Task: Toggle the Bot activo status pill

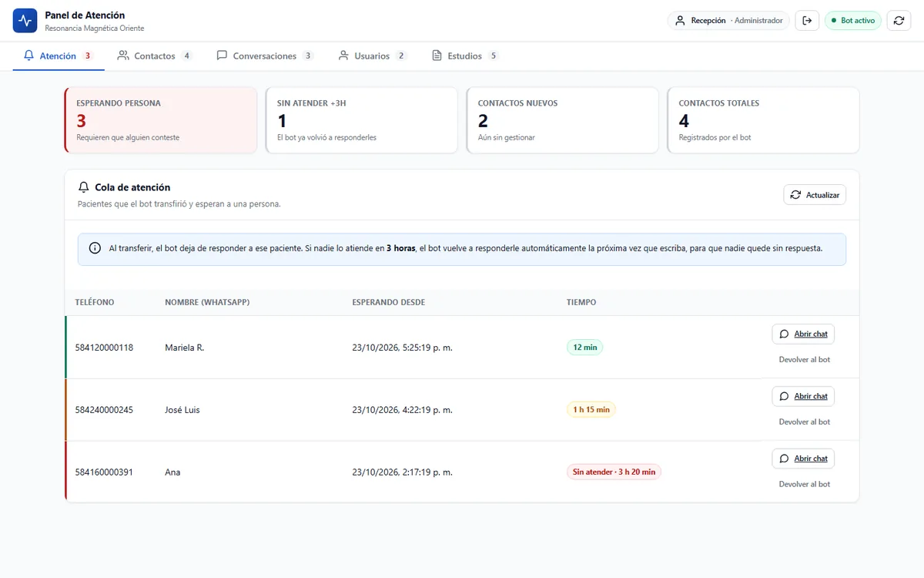Action: pos(853,21)
